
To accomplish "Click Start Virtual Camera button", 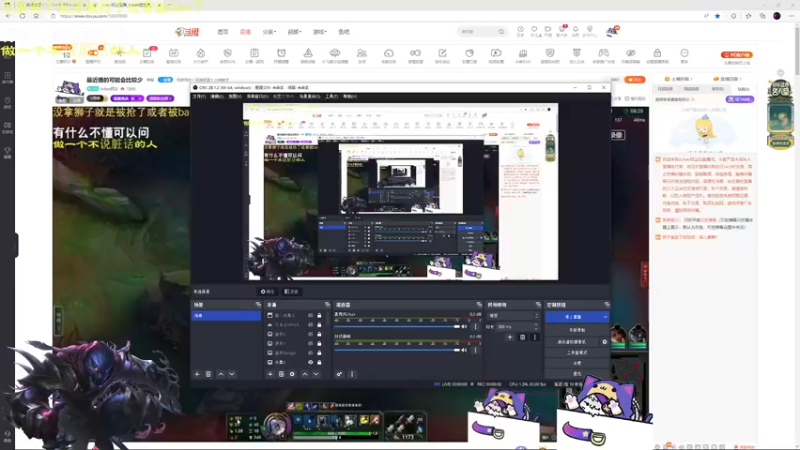I will [x=572, y=342].
